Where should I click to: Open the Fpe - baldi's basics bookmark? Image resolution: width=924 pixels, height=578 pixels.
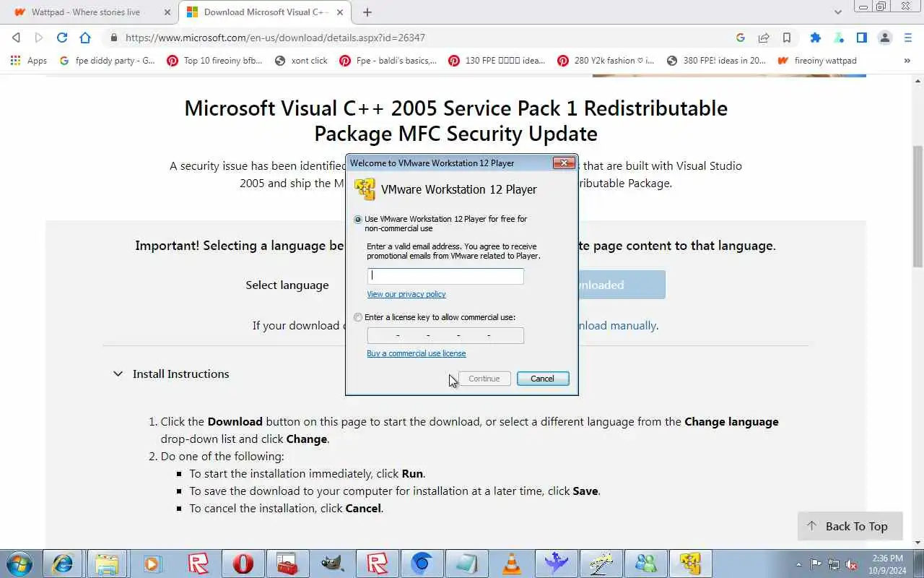[x=388, y=61]
